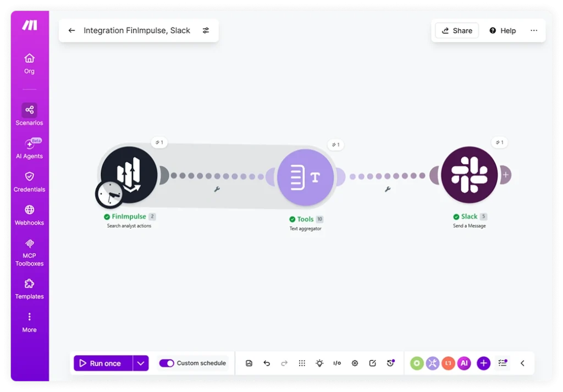Add a favorite with plus button

pyautogui.click(x=484, y=363)
